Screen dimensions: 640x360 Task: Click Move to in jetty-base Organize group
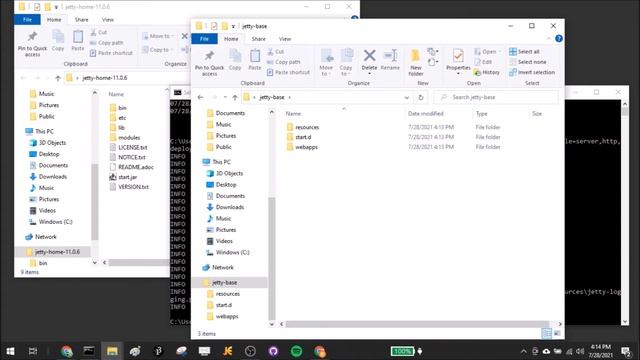click(326, 62)
